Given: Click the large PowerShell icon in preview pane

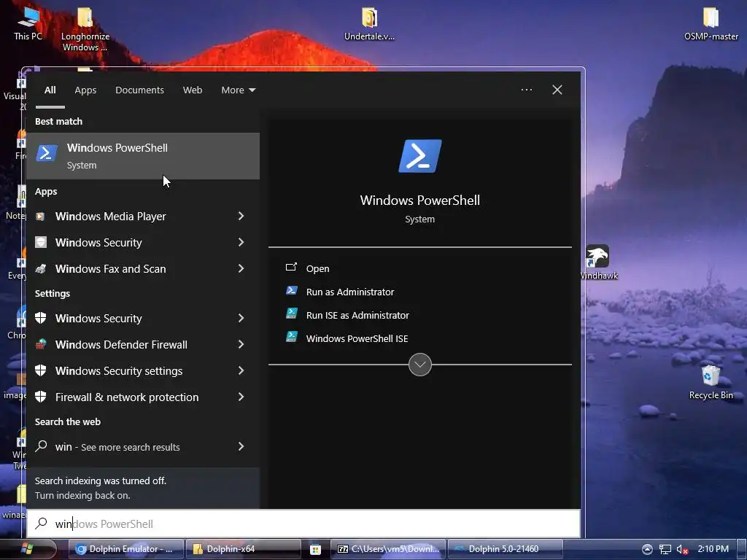Looking at the screenshot, I should pyautogui.click(x=419, y=156).
